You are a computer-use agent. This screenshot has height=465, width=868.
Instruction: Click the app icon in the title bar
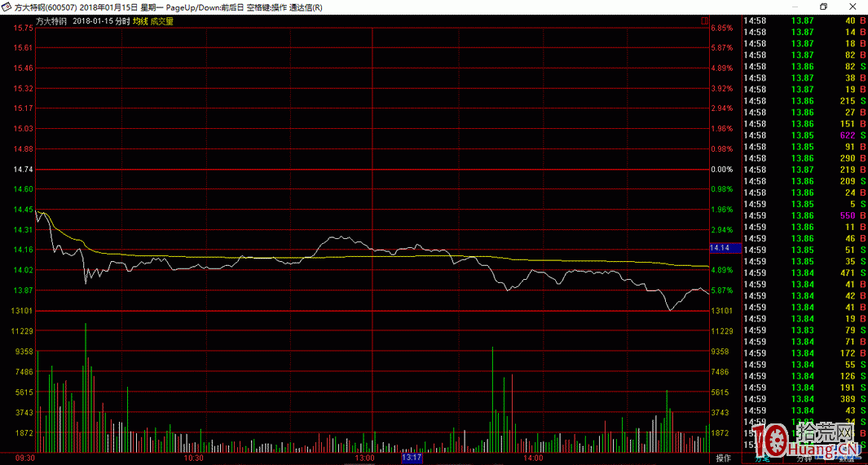tap(6, 7)
